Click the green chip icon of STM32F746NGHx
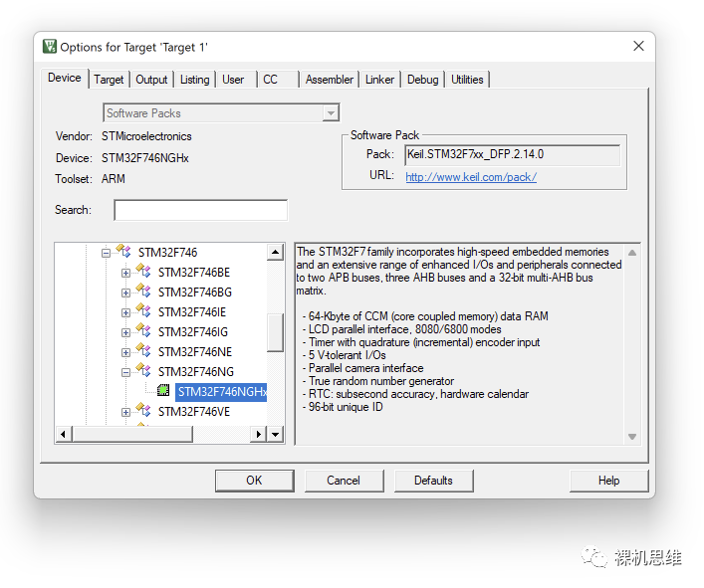Viewport: 704px width, 588px height. 163,391
